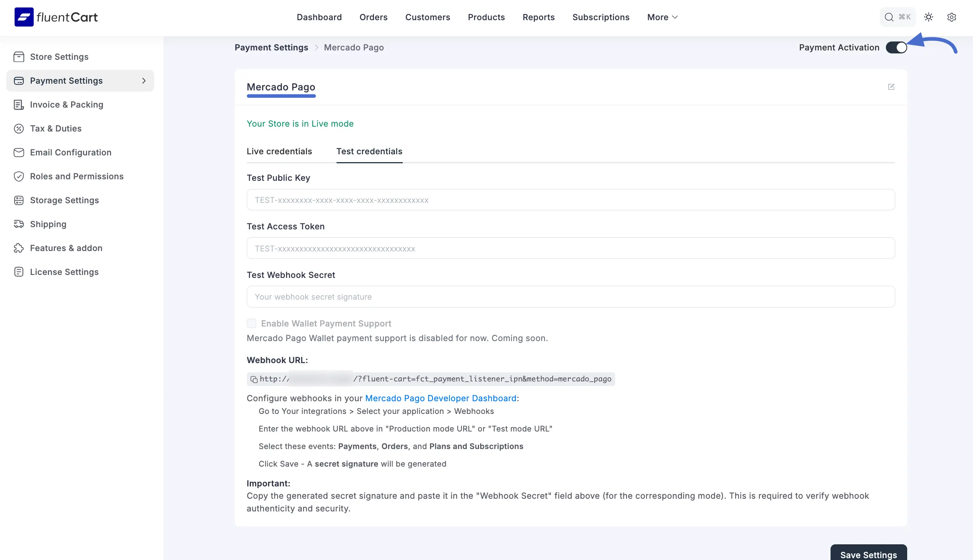This screenshot has width=973, height=560.
Task: Select the Tax & Duties percent icon
Action: (19, 129)
